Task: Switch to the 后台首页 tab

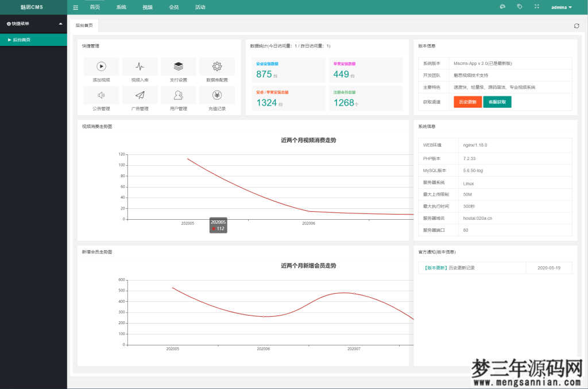Action: point(83,26)
